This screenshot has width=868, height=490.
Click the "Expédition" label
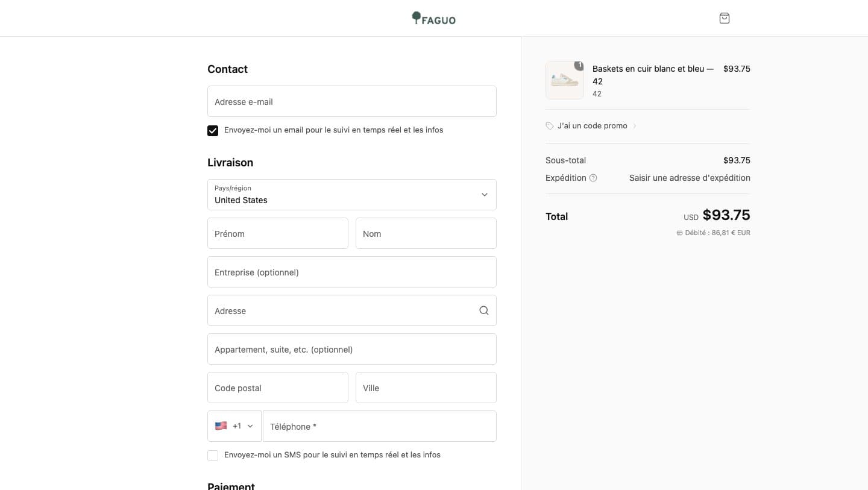(566, 178)
